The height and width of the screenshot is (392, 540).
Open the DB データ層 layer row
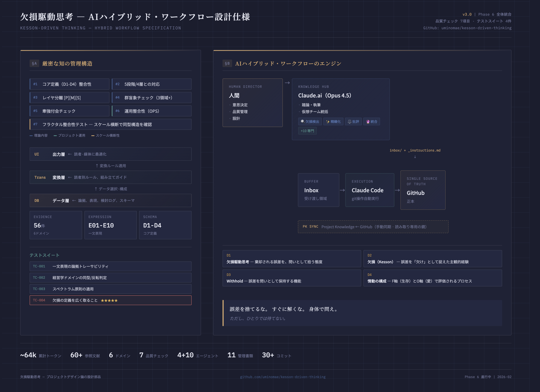pos(110,200)
